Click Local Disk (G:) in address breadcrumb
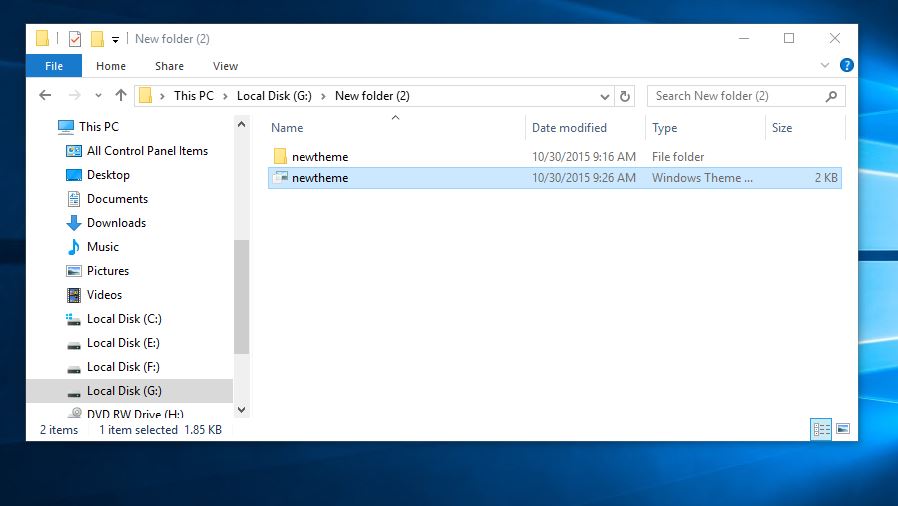 [x=274, y=96]
